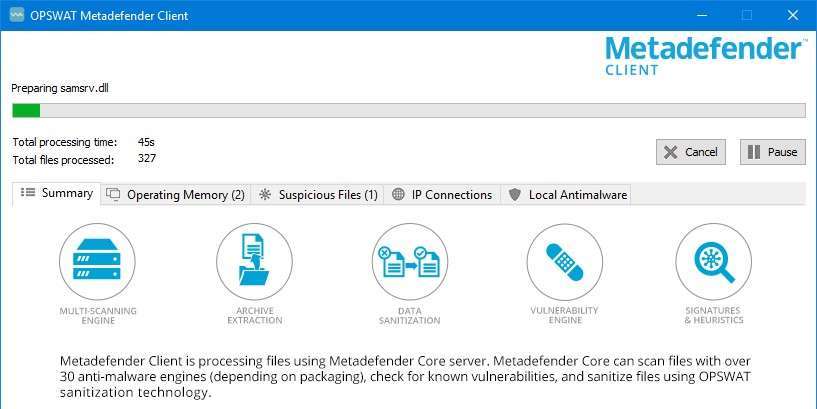Screen dimensions: 817x409
Task: Click the 'Total files processed:' label
Action: pyautogui.click(x=63, y=160)
